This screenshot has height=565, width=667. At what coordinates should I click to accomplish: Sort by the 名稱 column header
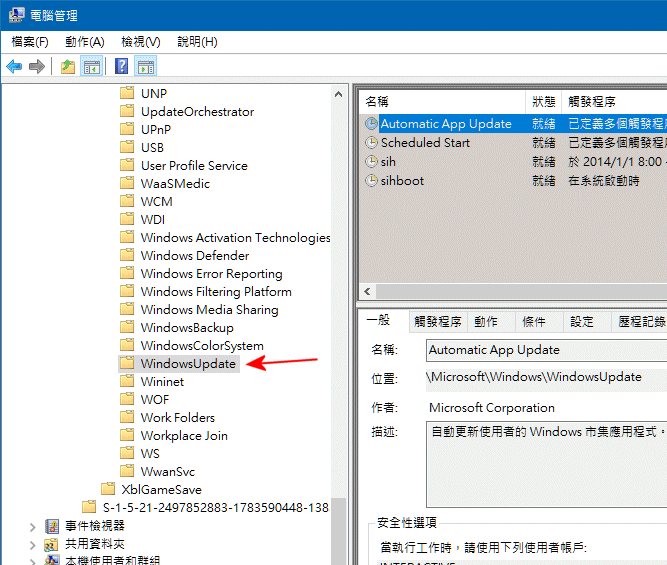click(442, 102)
